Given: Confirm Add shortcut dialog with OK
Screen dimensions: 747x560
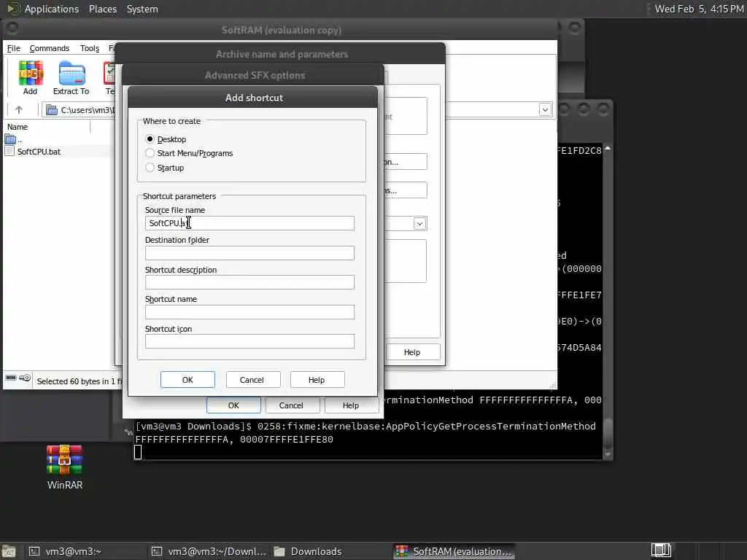Looking at the screenshot, I should (x=187, y=380).
